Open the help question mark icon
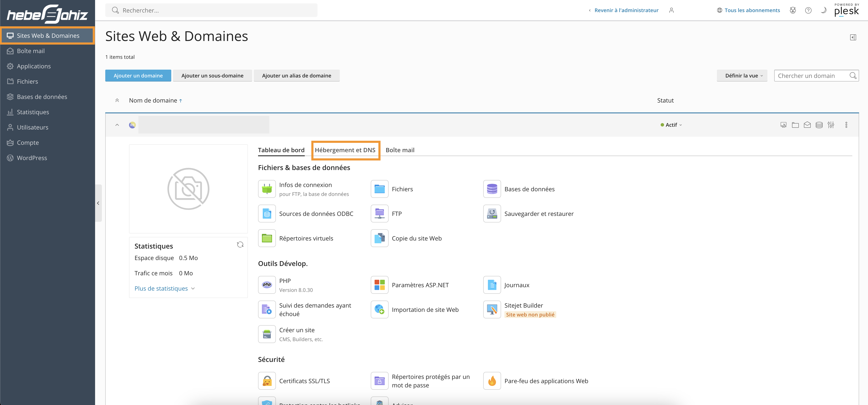The width and height of the screenshot is (868, 405). pos(808,10)
